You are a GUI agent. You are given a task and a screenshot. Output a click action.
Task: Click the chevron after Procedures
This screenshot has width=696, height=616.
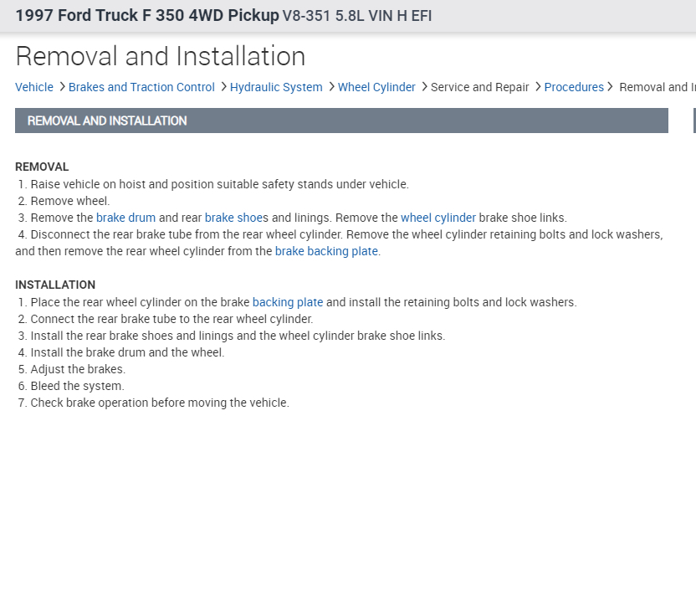click(x=611, y=87)
